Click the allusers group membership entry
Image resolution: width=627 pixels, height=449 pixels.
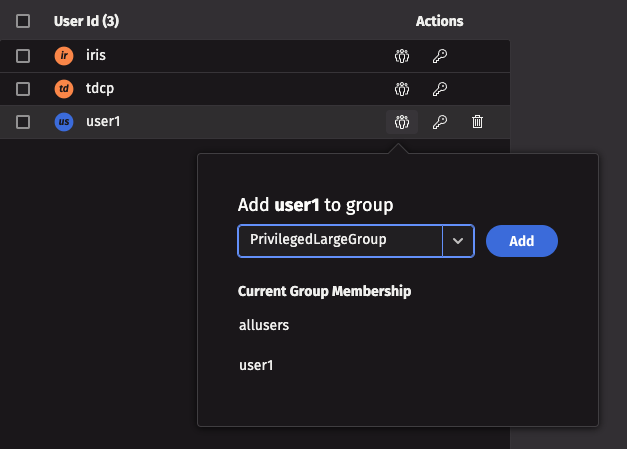tap(264, 325)
